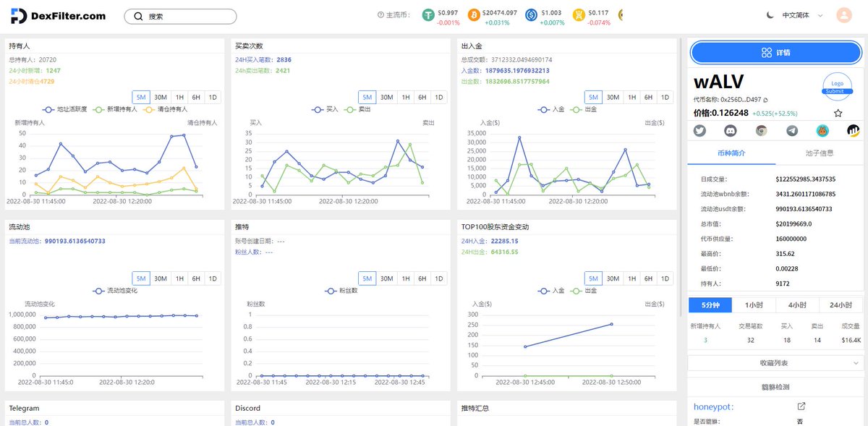Select 6H interval in TOP100股东资金变动 panel

pos(648,278)
